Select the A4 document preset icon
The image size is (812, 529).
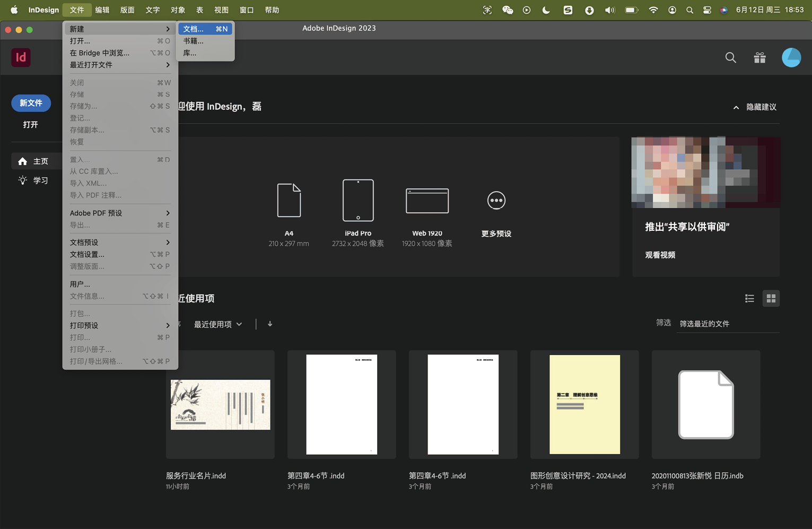(289, 201)
